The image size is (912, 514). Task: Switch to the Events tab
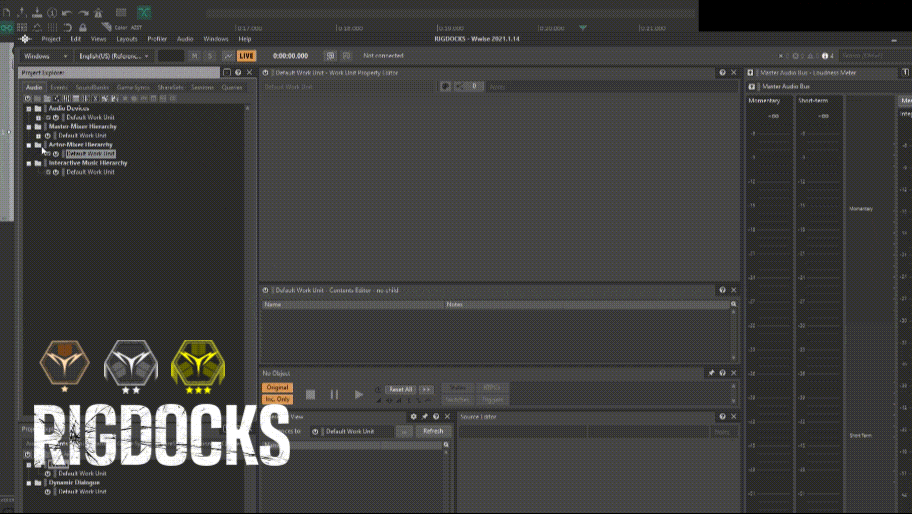point(59,87)
